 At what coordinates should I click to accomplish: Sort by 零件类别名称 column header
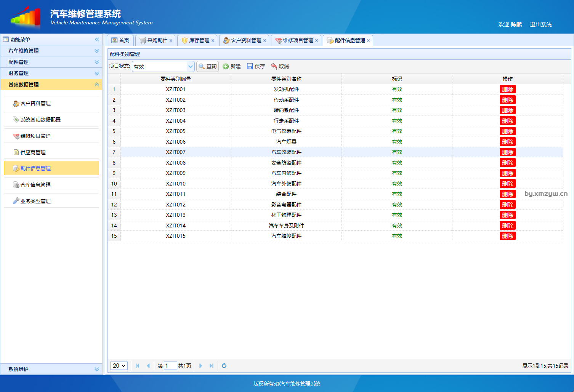pyautogui.click(x=286, y=79)
